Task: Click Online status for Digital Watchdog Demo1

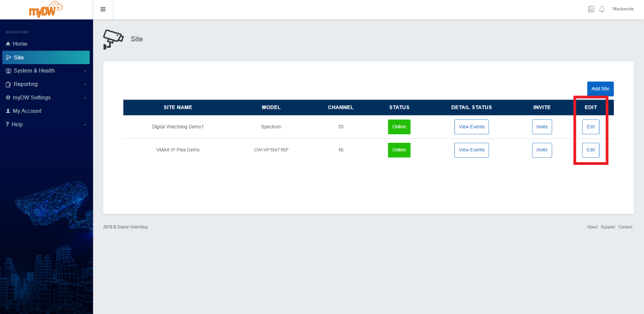Action: pyautogui.click(x=399, y=127)
